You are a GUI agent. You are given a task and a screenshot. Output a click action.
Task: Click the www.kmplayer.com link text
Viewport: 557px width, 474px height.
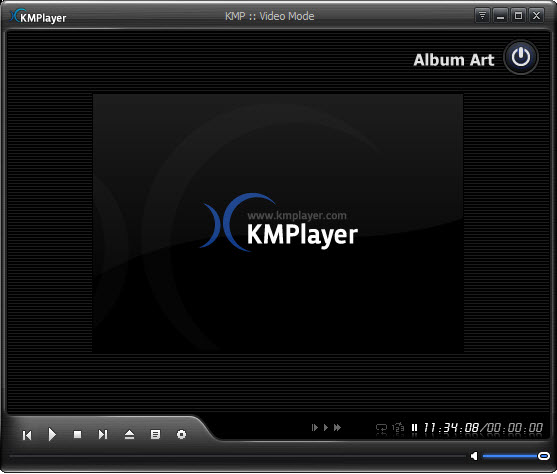(x=297, y=215)
